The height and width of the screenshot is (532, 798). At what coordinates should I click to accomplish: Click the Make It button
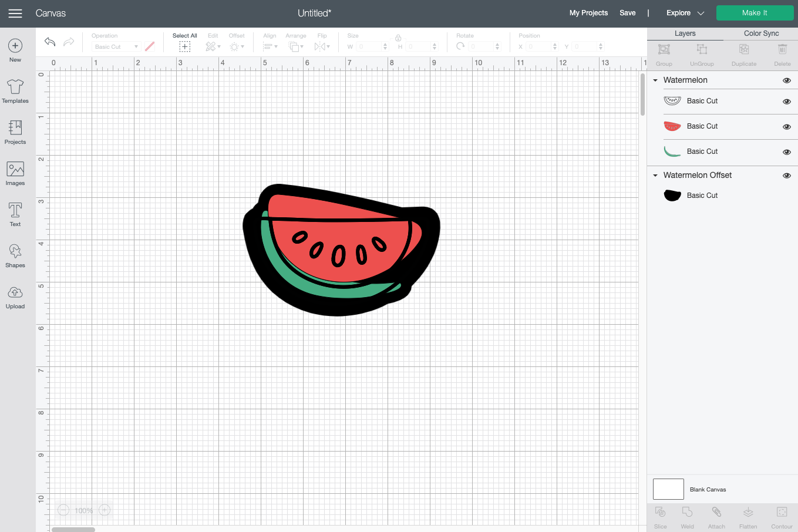755,13
